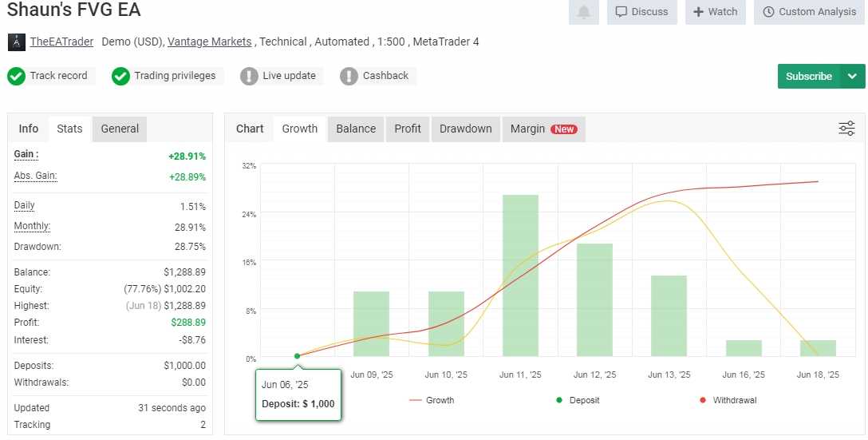This screenshot has height=440, width=868.
Task: Click the green deposit marker on chart
Action: pos(298,356)
